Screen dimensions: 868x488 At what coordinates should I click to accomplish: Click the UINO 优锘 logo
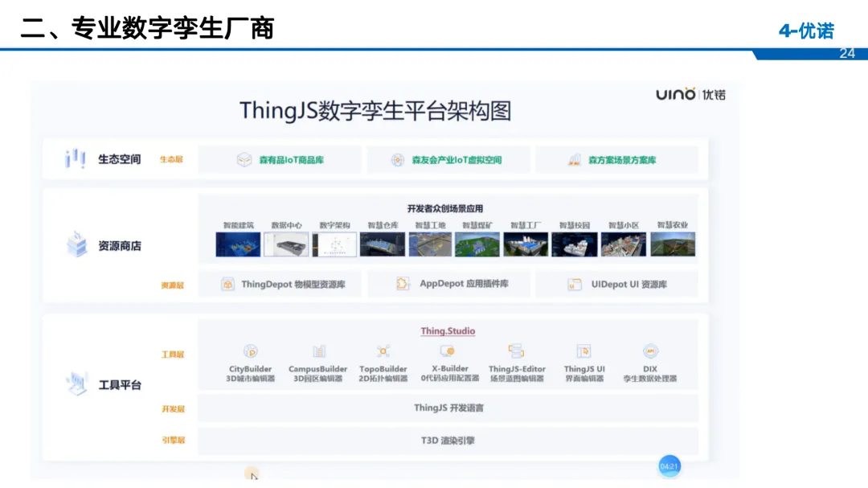[690, 94]
